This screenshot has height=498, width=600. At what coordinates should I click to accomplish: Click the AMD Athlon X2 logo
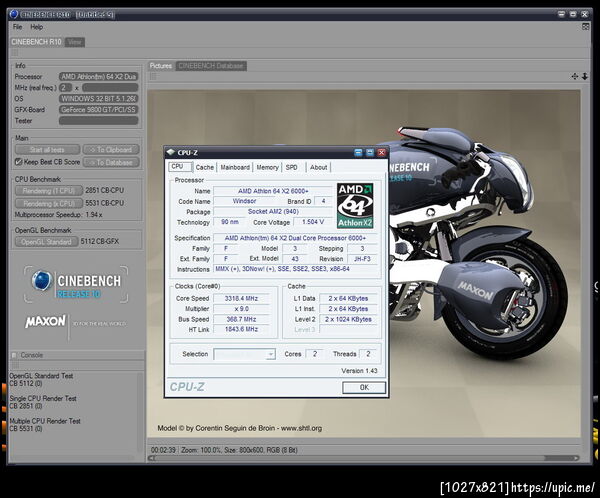355,206
